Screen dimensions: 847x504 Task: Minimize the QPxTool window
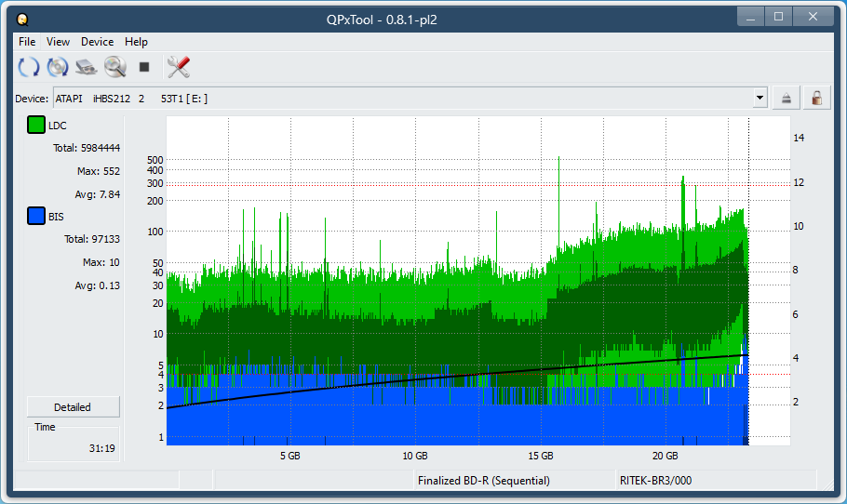click(750, 17)
